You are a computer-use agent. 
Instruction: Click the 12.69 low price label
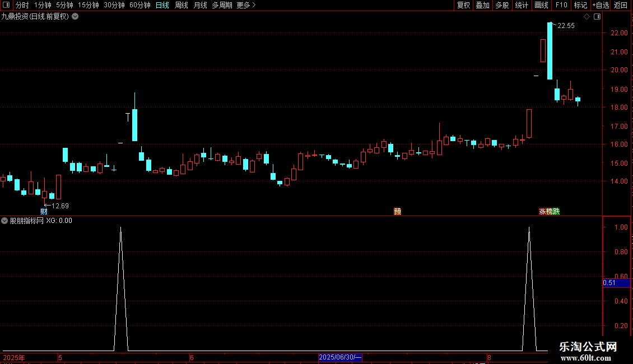[x=60, y=206]
